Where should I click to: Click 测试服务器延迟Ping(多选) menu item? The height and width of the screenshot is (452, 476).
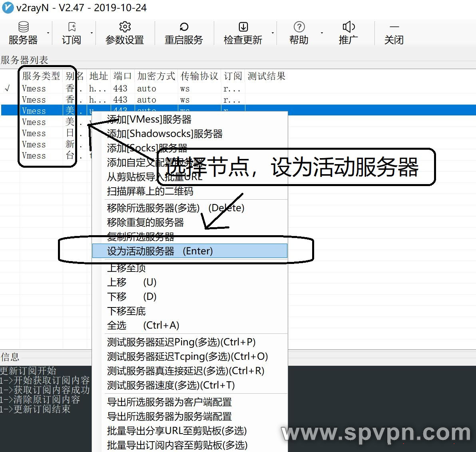point(181,342)
